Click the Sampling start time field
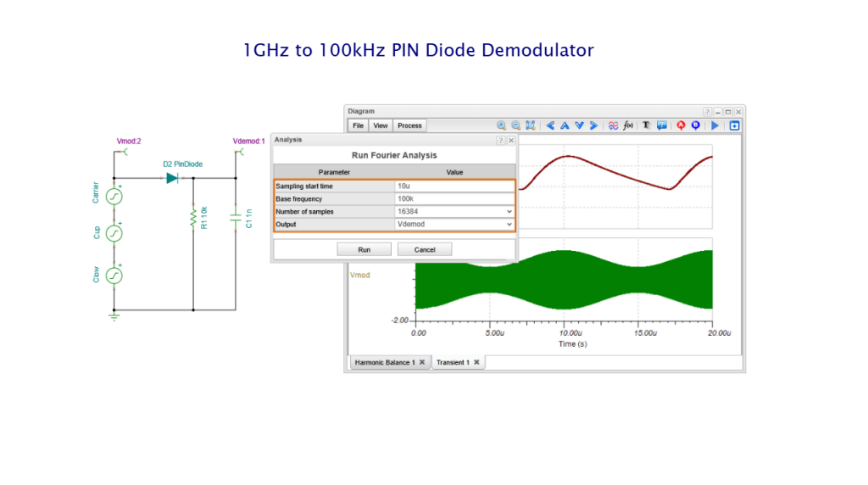The width and height of the screenshot is (868, 485). (453, 186)
